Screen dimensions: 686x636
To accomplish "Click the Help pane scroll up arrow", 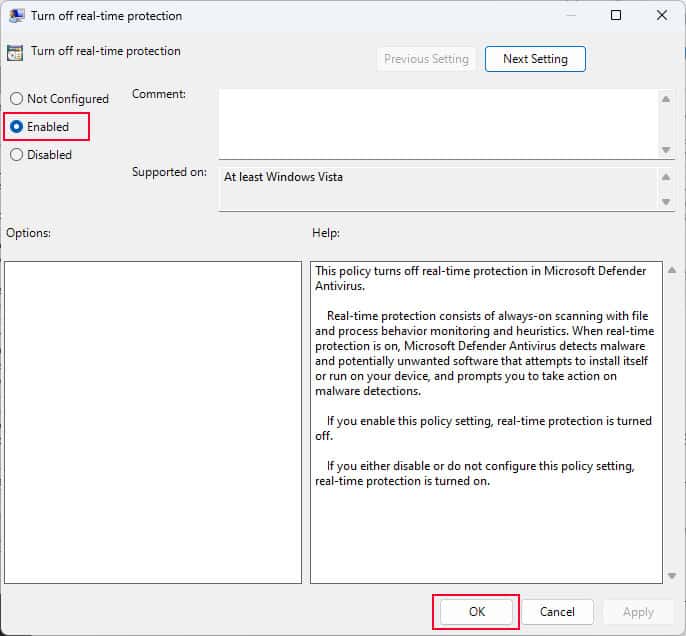I will pyautogui.click(x=672, y=270).
